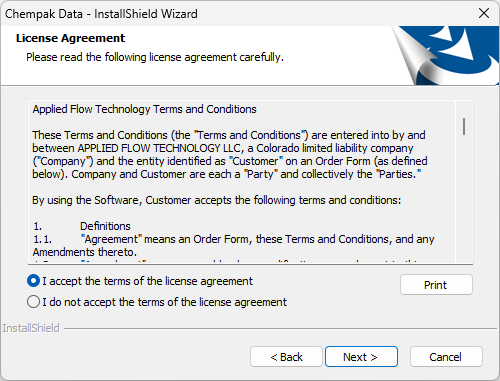Click the grey InstallShield branding label
Screen dimensions: 500x381
coord(31,328)
